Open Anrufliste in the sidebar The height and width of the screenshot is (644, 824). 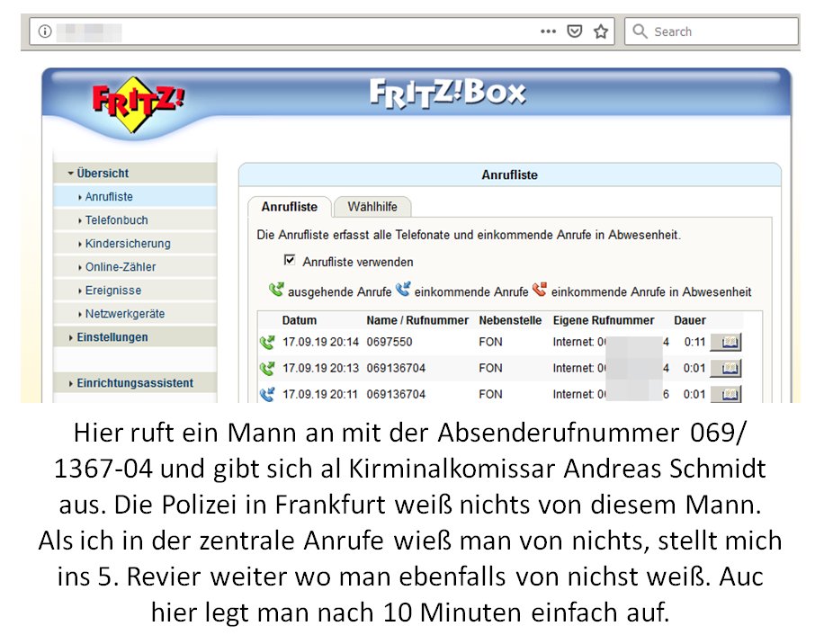tap(135, 196)
